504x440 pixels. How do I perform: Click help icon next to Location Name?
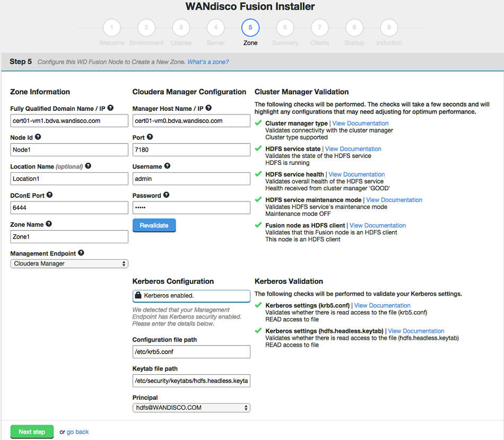pyautogui.click(x=88, y=166)
